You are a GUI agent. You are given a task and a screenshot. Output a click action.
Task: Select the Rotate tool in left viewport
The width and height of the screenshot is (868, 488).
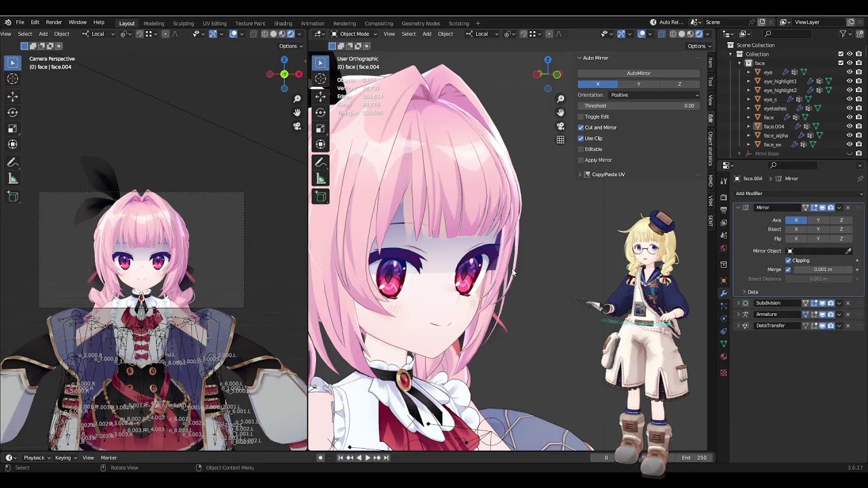[x=12, y=113]
